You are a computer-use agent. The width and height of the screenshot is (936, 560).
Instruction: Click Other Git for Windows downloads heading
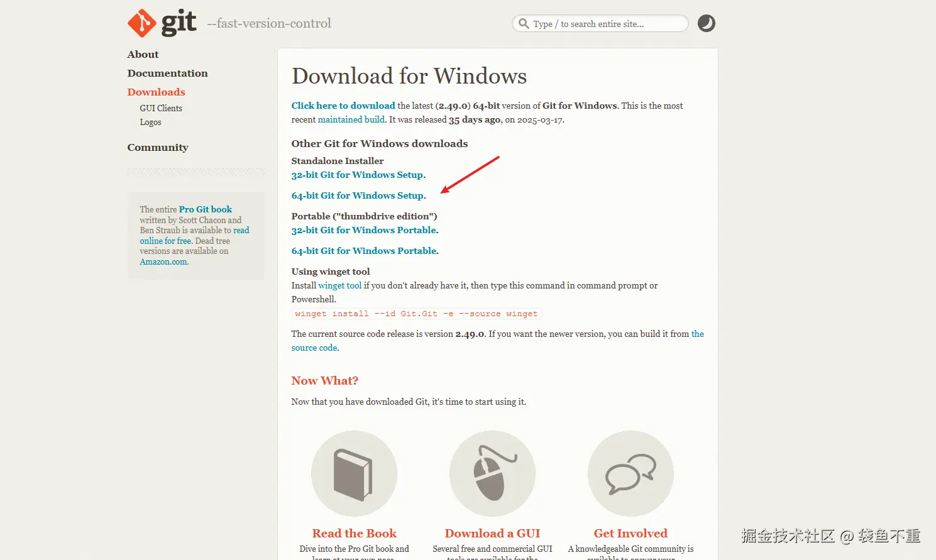380,144
